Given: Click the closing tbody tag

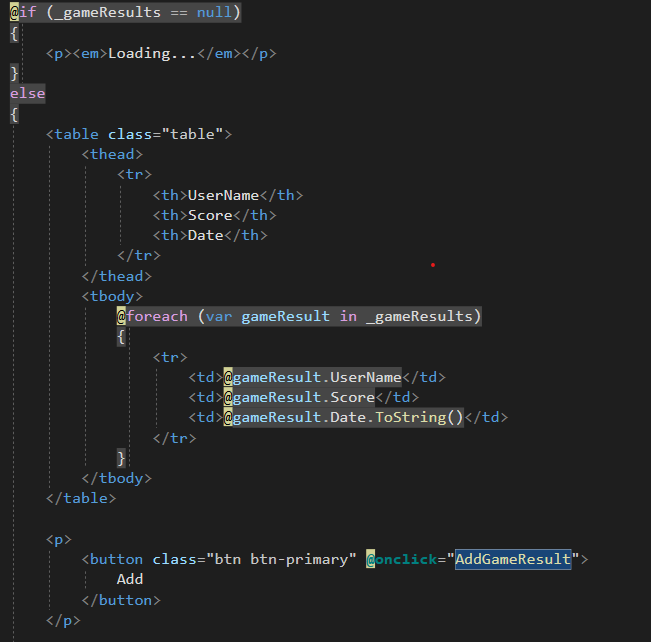Looking at the screenshot, I should click(x=117, y=478).
